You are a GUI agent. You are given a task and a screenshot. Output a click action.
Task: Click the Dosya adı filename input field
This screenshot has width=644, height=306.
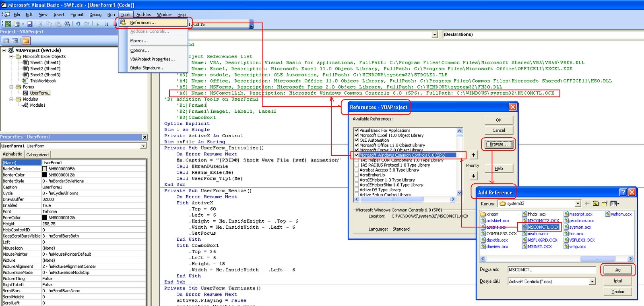[551, 270]
